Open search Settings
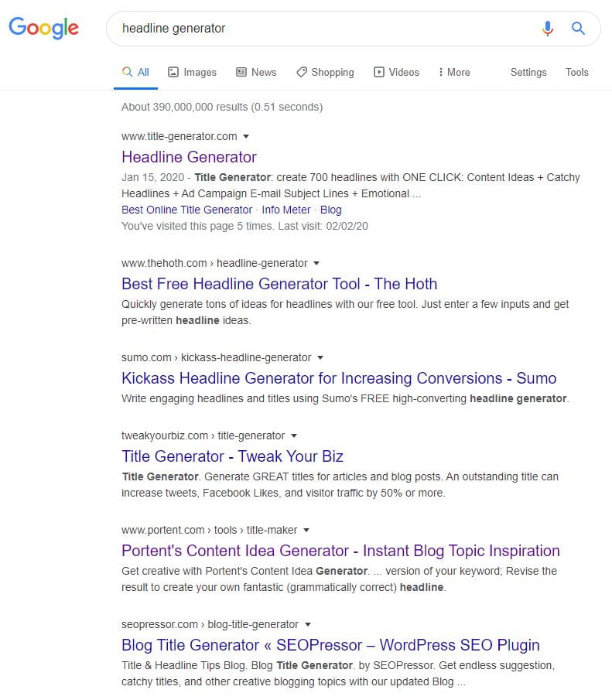The width and height of the screenshot is (612, 700). point(528,73)
